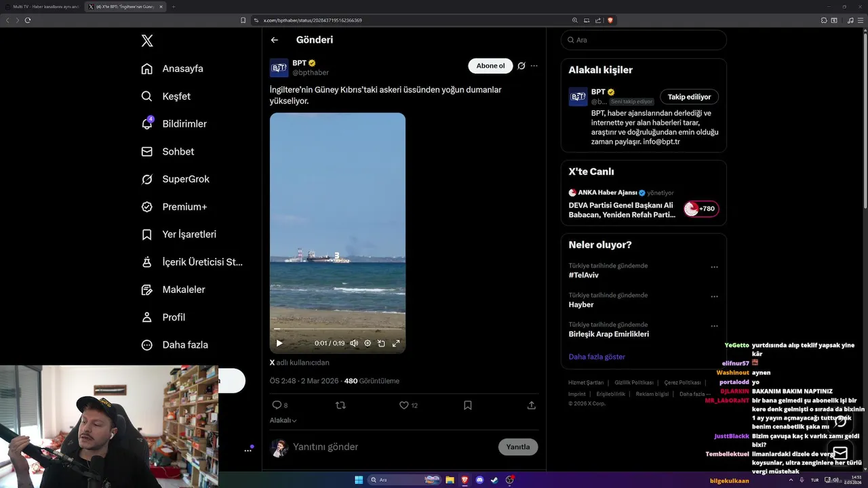868x488 pixels.
Task: Click the address bar URL
Action: tap(313, 20)
